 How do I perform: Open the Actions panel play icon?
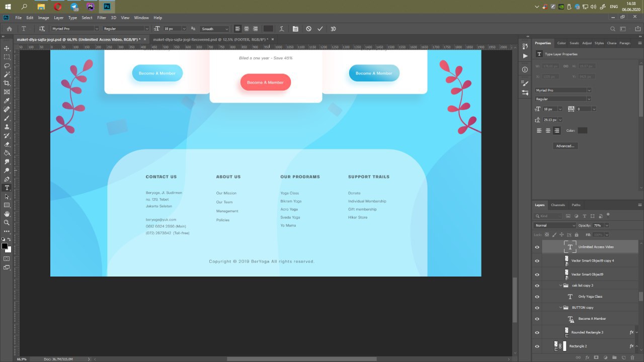(525, 56)
